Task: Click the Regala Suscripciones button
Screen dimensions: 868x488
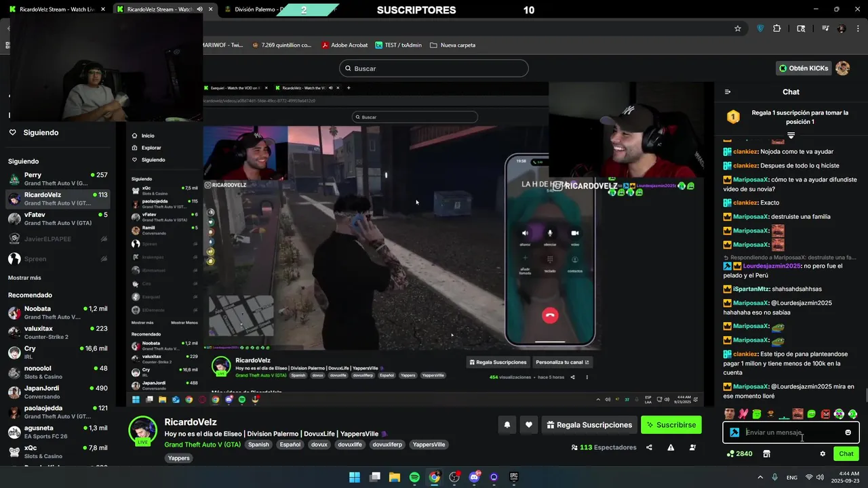Action: tap(589, 425)
